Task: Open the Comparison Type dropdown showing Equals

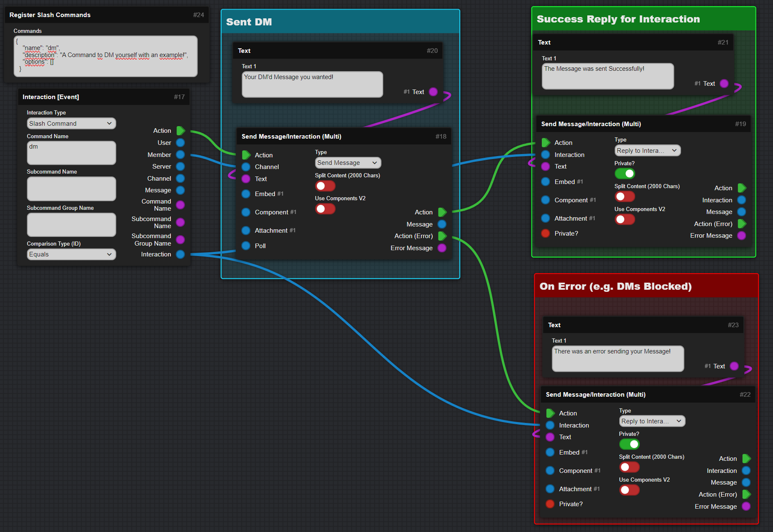Action: (x=71, y=254)
